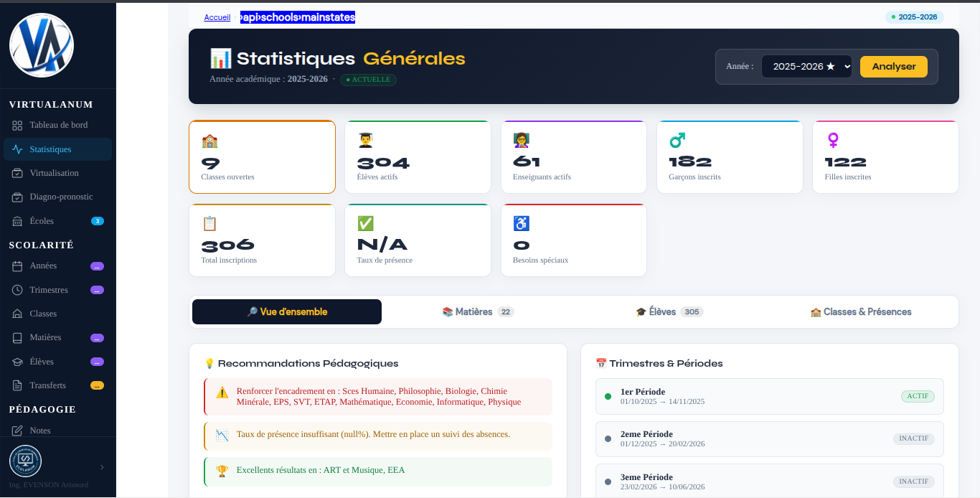Click the Total inscriptions card showing 306

pos(262,240)
